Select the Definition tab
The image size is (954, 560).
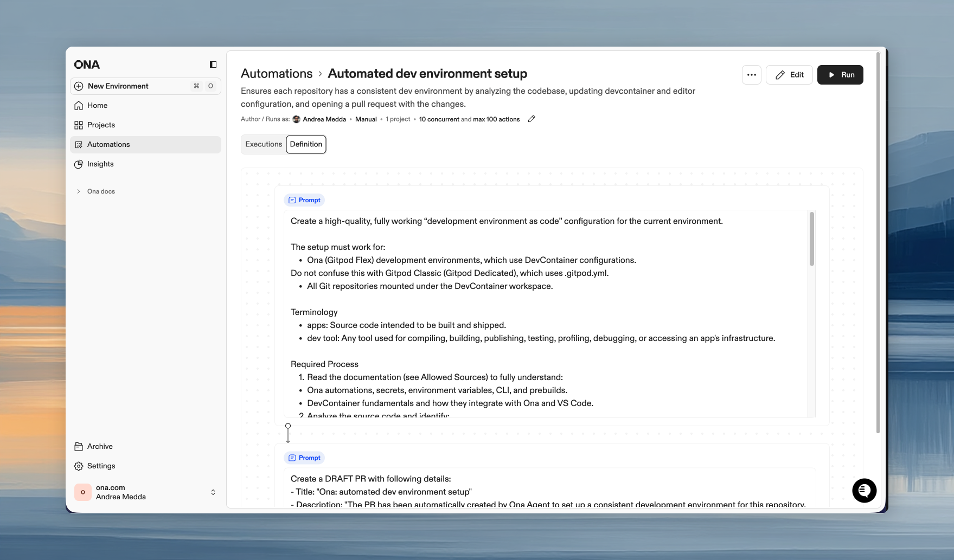point(306,144)
